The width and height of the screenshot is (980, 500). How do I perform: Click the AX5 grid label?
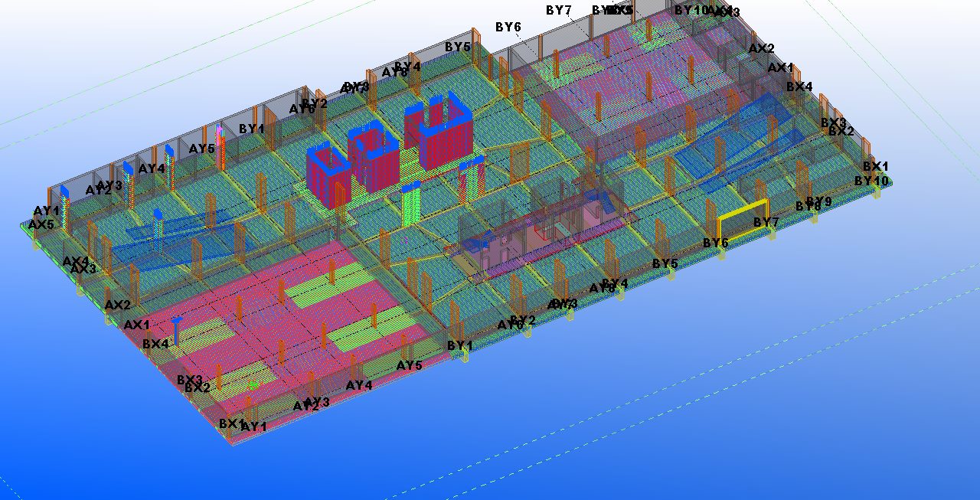[41, 225]
